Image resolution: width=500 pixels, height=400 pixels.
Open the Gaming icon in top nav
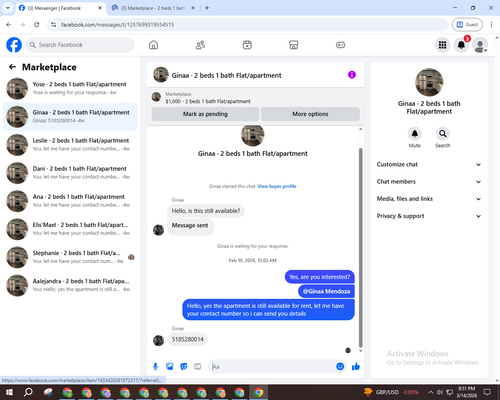340,45
